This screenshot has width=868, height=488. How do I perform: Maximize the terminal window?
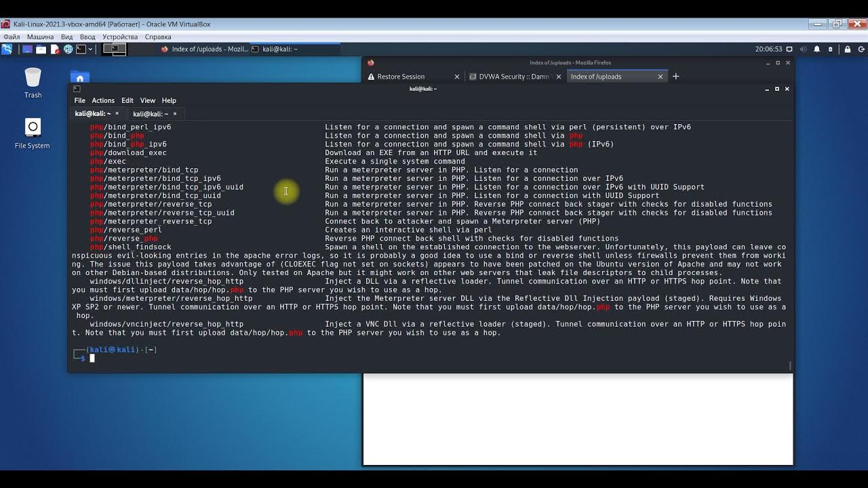tap(777, 89)
